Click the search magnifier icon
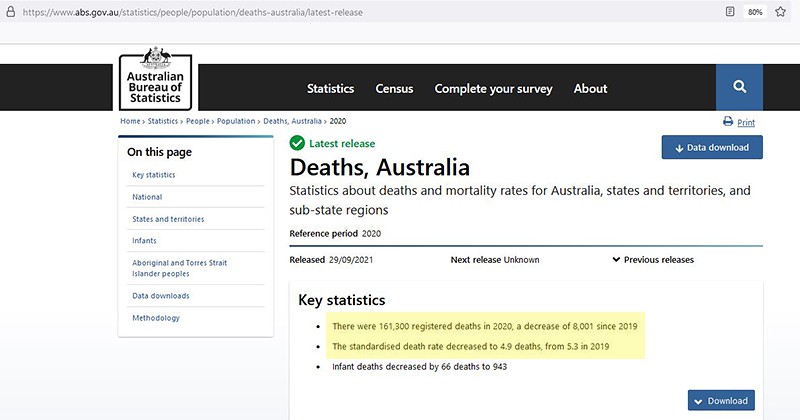The image size is (800, 420). 739,87
